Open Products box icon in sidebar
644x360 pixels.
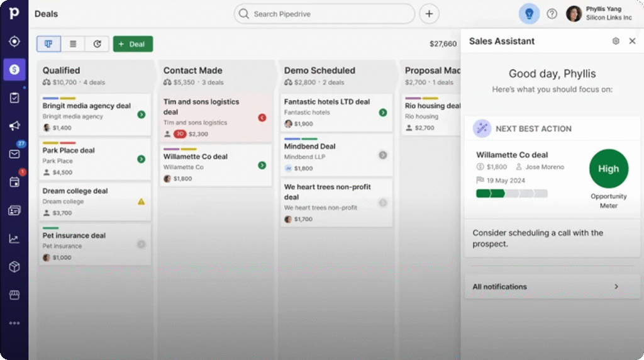click(14, 267)
